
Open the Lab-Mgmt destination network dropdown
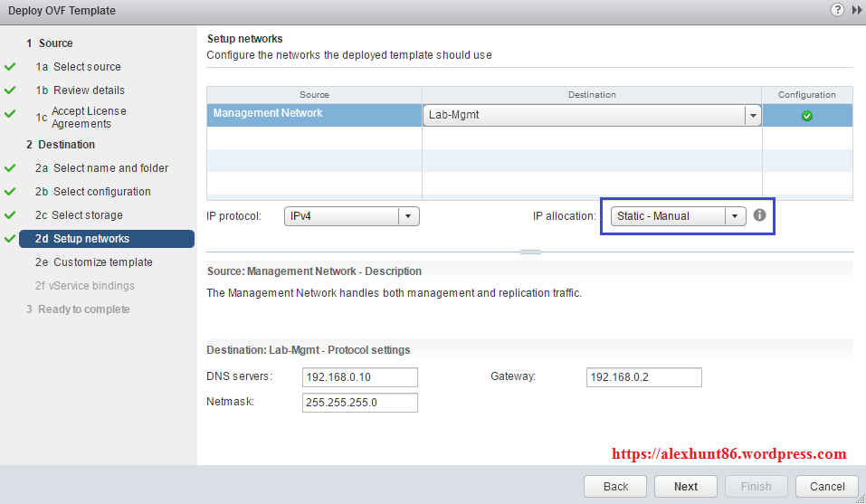coord(751,116)
